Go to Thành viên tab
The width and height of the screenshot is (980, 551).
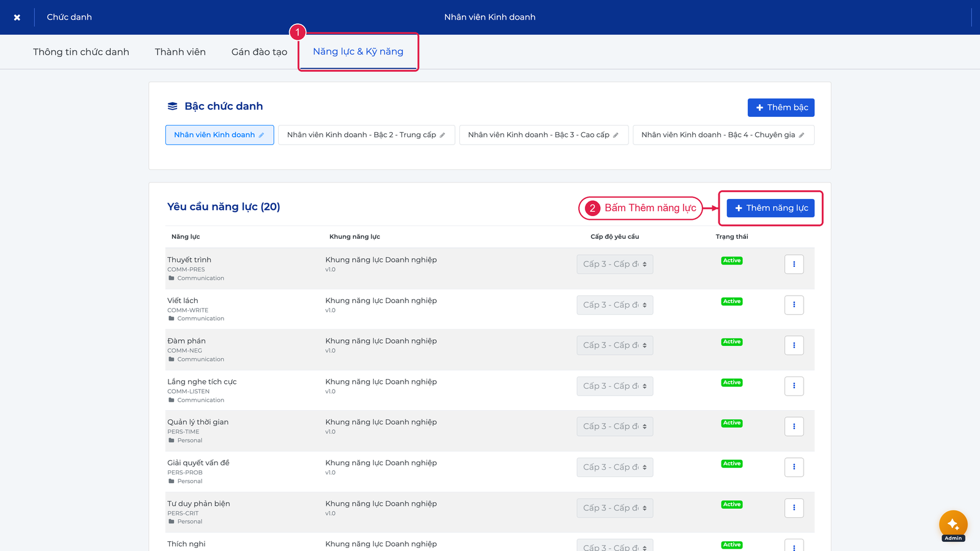point(180,52)
